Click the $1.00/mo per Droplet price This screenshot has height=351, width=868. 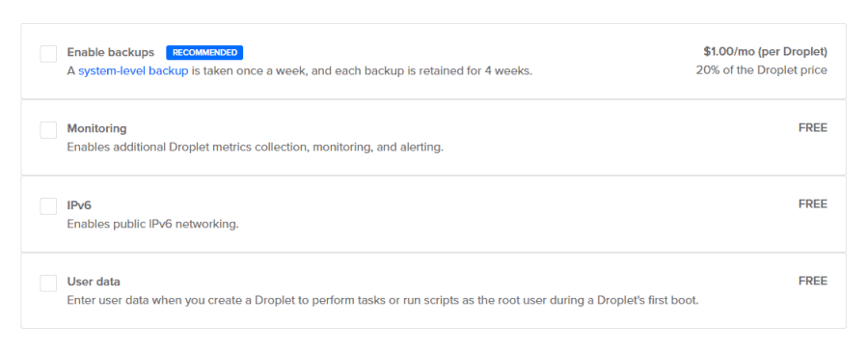(x=765, y=52)
